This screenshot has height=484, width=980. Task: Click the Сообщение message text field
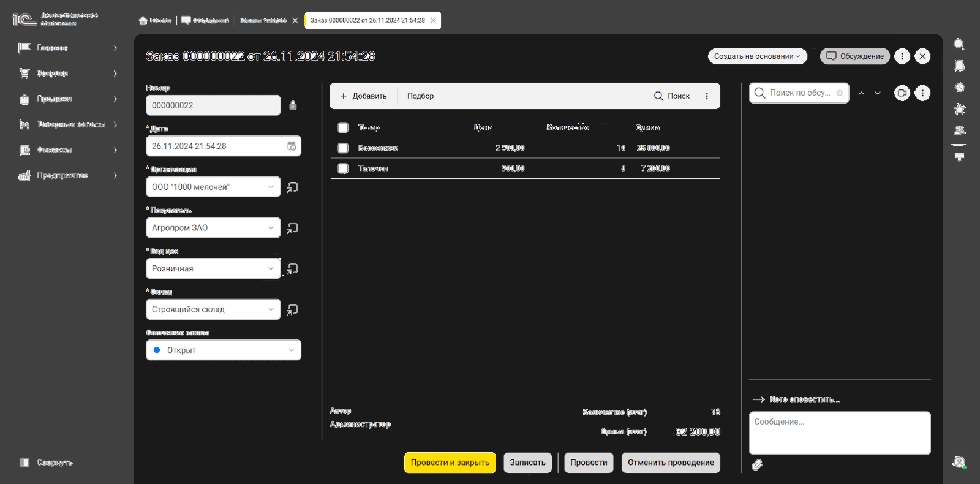[839, 433]
